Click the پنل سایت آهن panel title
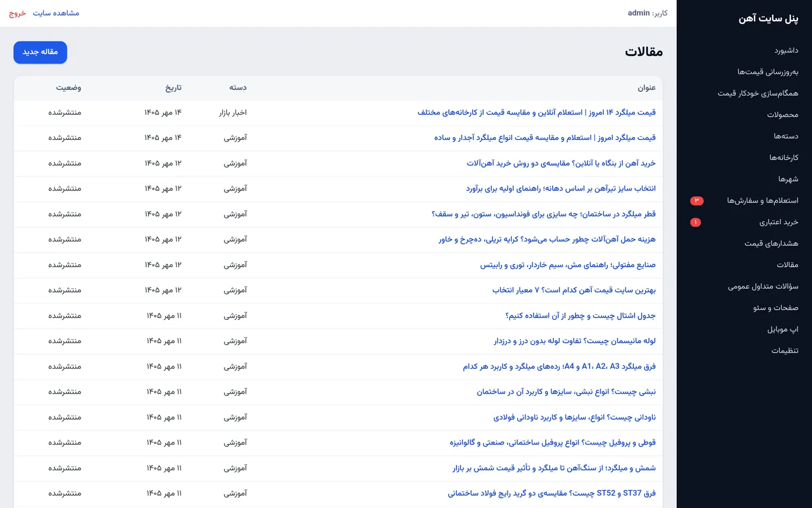 coord(768,19)
